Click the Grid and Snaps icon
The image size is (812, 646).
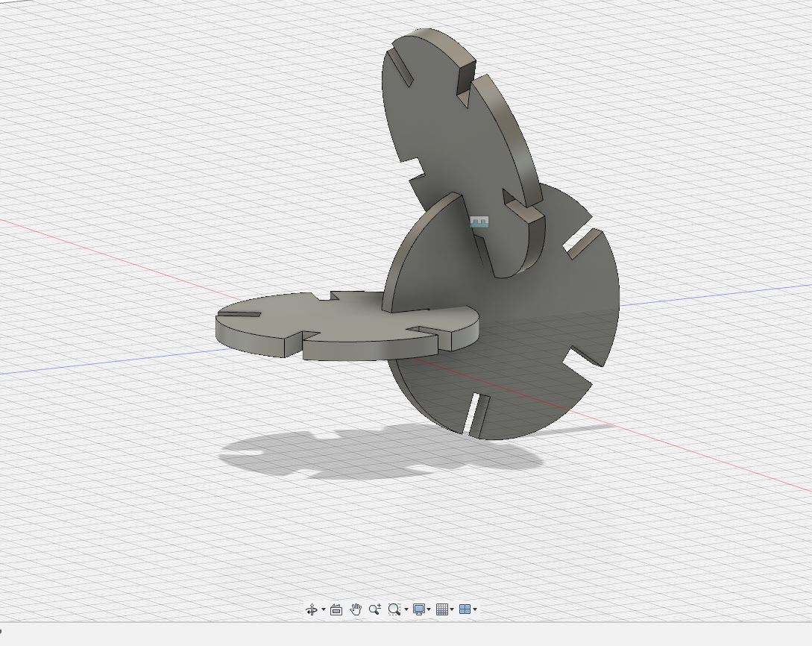pos(441,609)
